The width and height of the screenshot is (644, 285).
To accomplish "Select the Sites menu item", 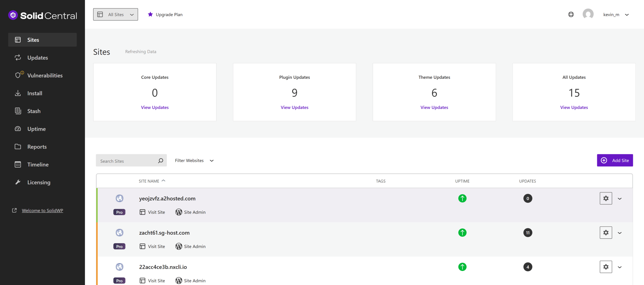I will click(33, 40).
